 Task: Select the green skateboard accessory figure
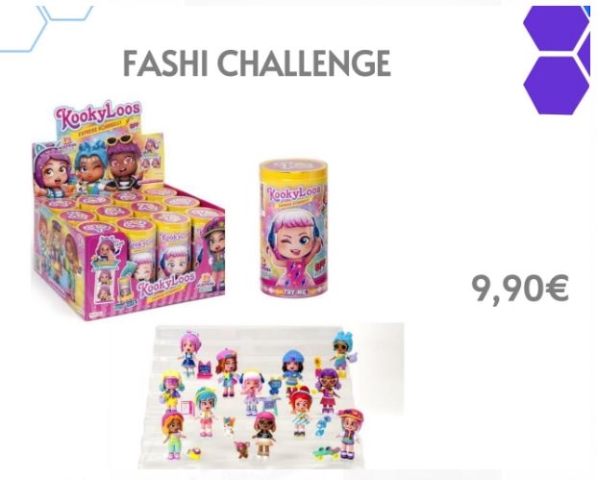(x=326, y=453)
